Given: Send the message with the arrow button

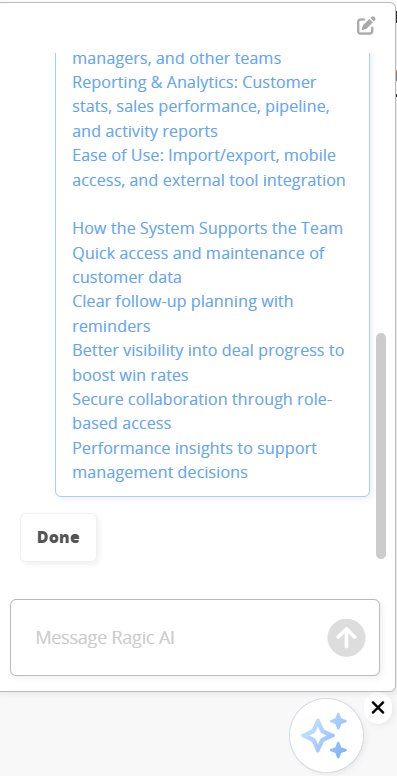Looking at the screenshot, I should click(347, 637).
